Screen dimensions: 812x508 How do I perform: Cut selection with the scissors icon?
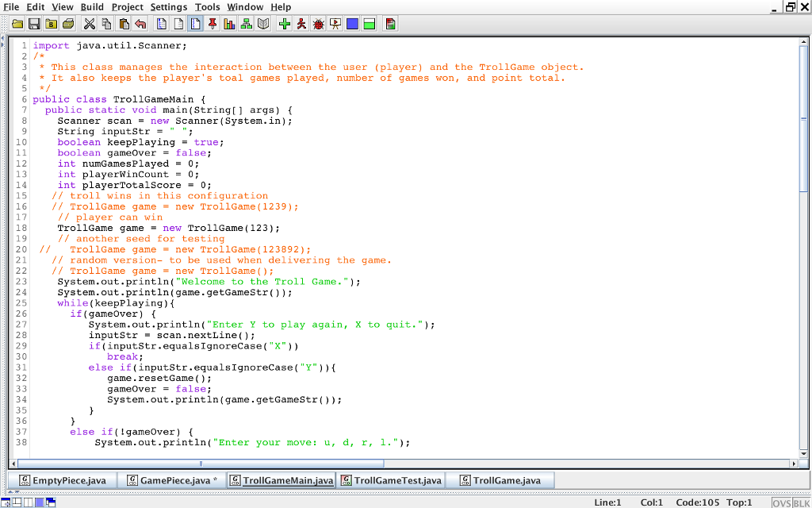pos(90,23)
